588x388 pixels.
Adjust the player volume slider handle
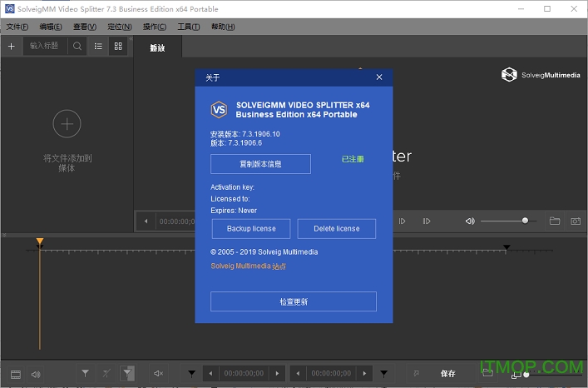pyautogui.click(x=525, y=221)
